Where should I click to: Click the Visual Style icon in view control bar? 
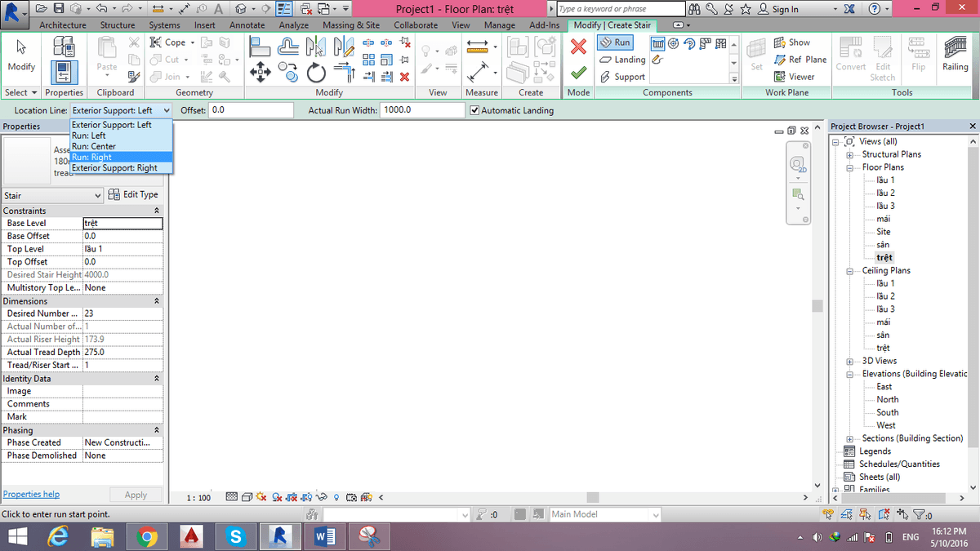247,497
